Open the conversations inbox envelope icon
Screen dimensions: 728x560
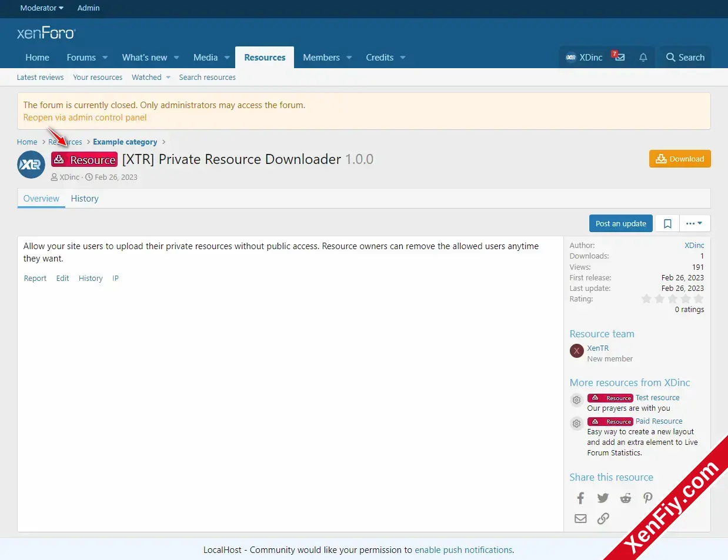[619, 57]
